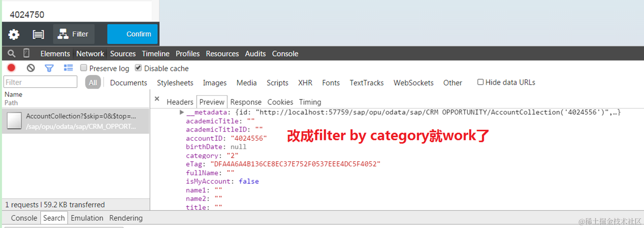Open the settings gear icon
644x228 pixels.
[x=14, y=34]
